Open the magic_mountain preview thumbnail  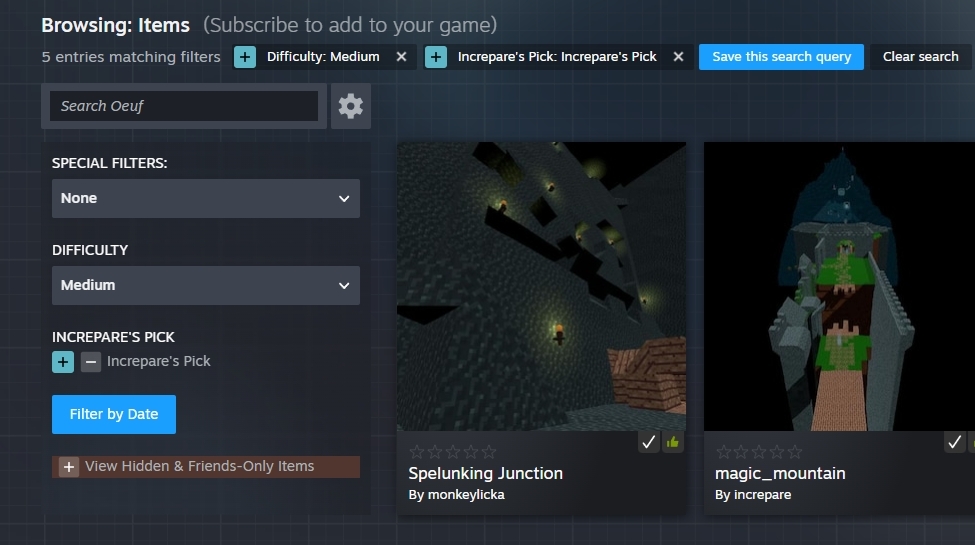839,286
